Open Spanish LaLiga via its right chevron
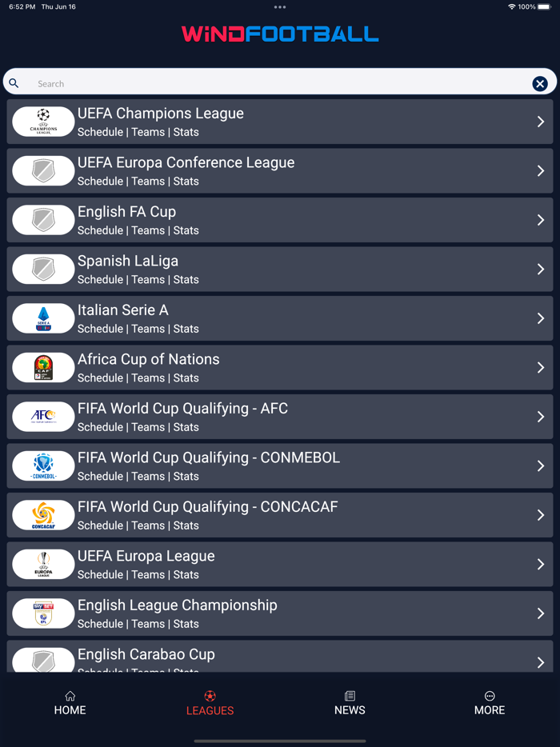Viewport: 560px width, 747px height. (541, 270)
